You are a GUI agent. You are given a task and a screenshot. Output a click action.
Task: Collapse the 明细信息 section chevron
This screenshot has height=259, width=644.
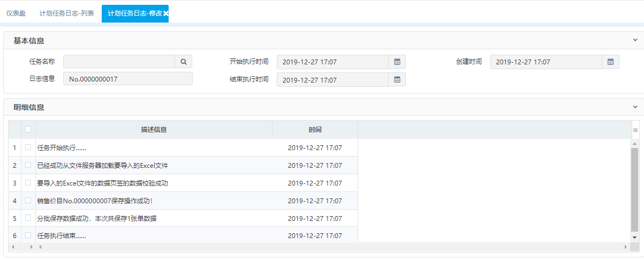coord(635,107)
